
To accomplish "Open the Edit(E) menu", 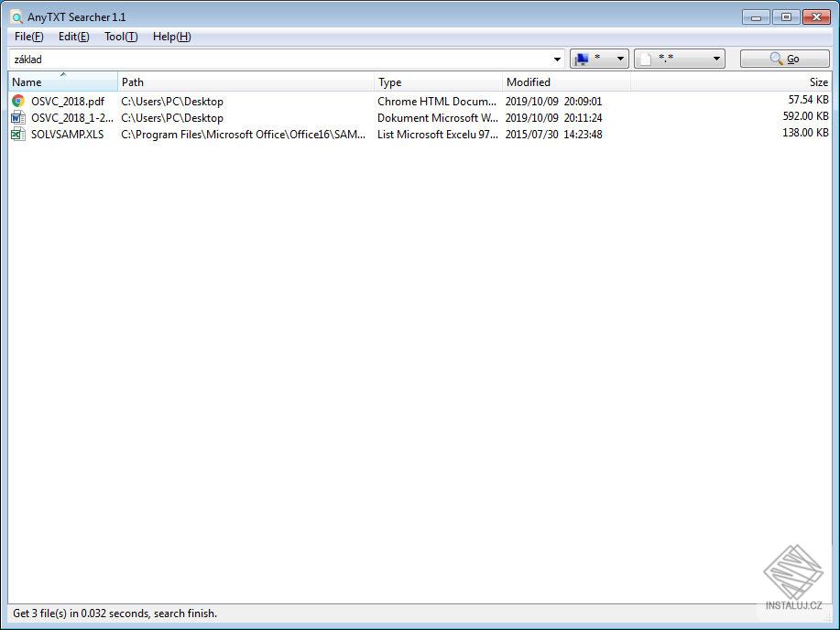I will click(x=74, y=37).
